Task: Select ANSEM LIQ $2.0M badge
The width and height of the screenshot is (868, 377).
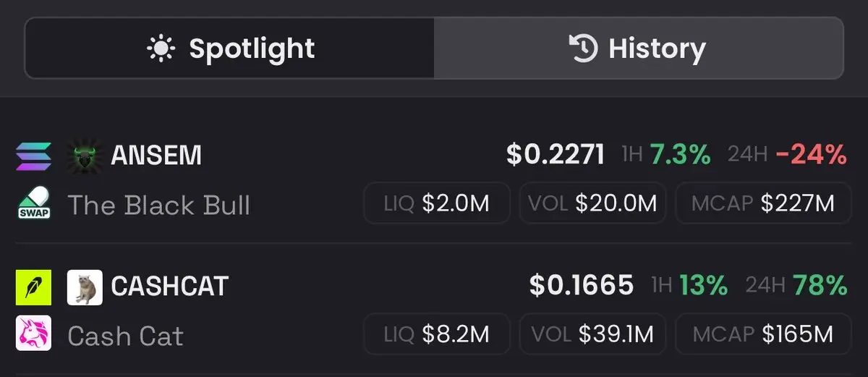Action: point(437,203)
